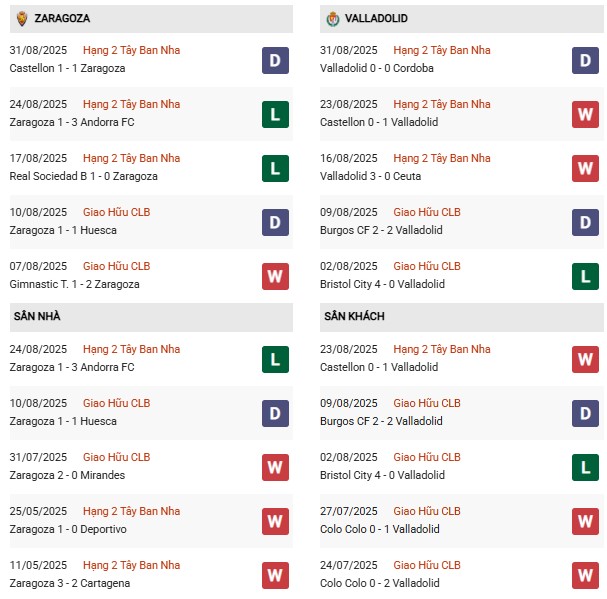607x599 pixels.
Task: Select the Sân Khách section header
Action: point(354,316)
